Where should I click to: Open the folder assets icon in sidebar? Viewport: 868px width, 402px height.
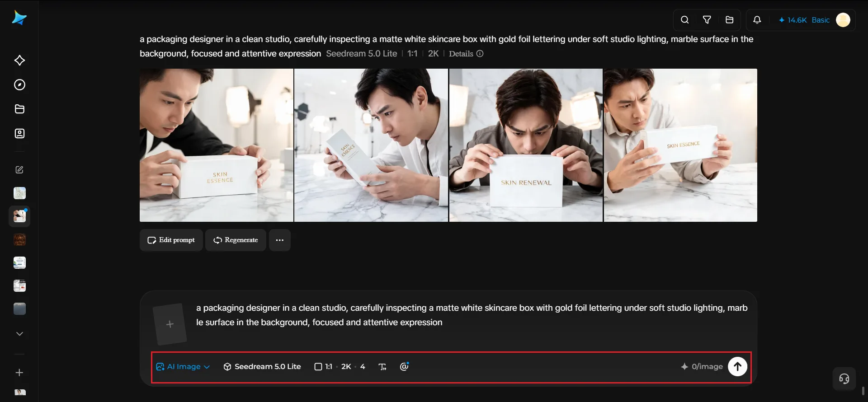19,109
